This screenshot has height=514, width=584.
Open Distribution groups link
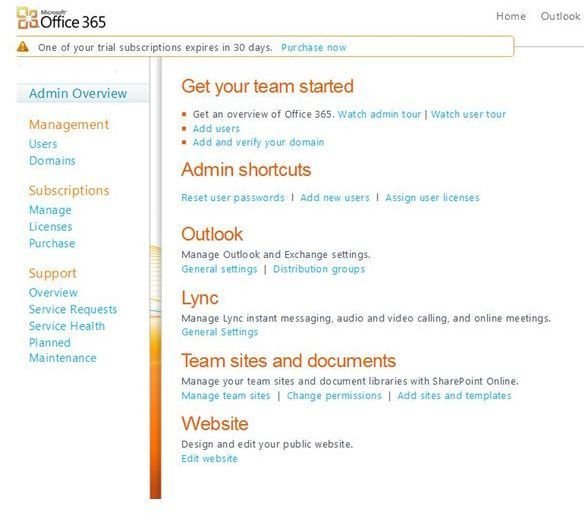pos(319,269)
